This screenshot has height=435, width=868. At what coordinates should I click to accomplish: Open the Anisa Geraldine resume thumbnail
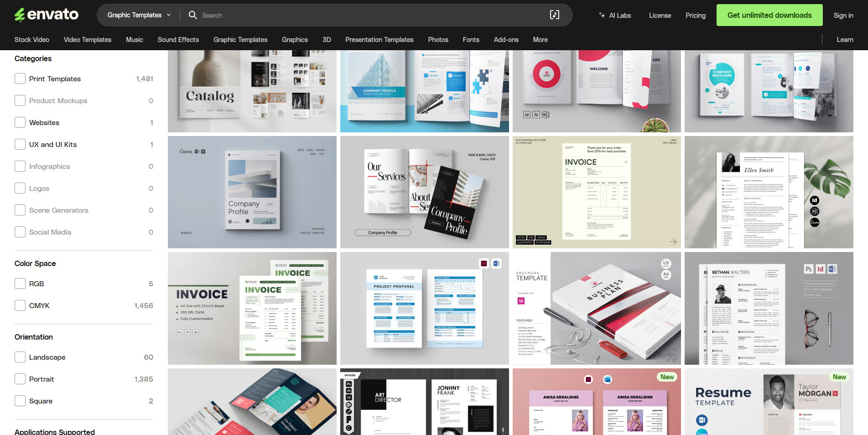597,402
